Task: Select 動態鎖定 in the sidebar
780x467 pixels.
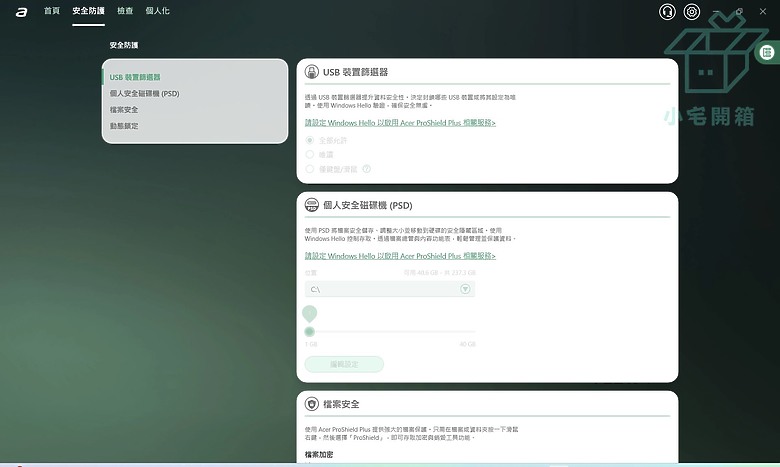Action: [124, 126]
